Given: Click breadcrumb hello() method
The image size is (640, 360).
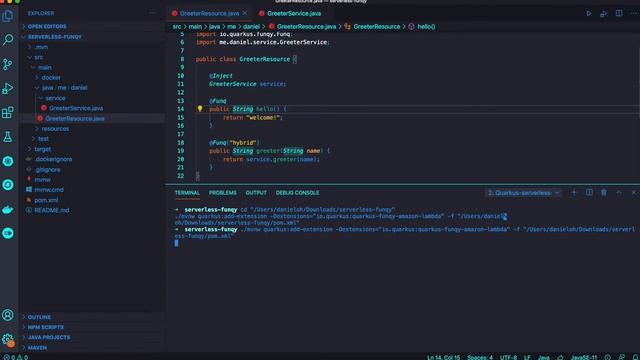Looking at the screenshot, I should (x=426, y=27).
